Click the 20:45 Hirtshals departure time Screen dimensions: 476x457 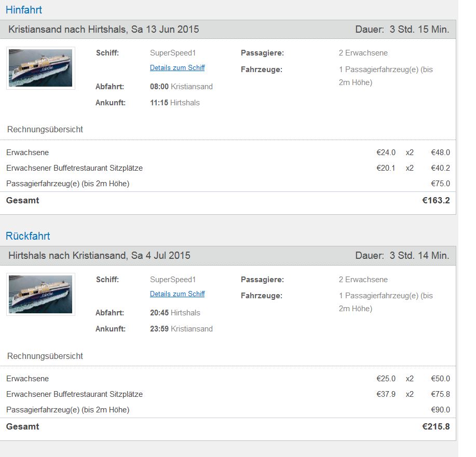(x=175, y=313)
